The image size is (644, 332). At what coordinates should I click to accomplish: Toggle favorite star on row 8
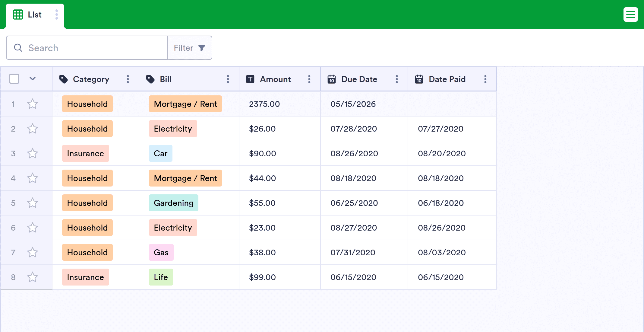pos(33,277)
